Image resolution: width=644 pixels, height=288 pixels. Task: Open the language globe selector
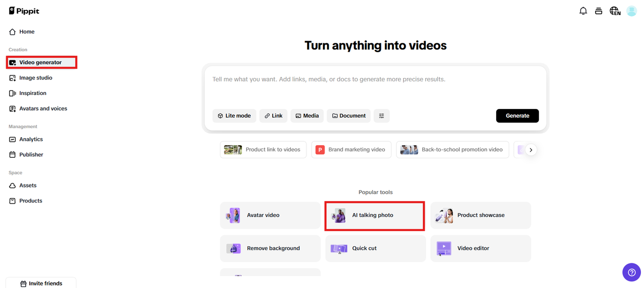pos(615,11)
